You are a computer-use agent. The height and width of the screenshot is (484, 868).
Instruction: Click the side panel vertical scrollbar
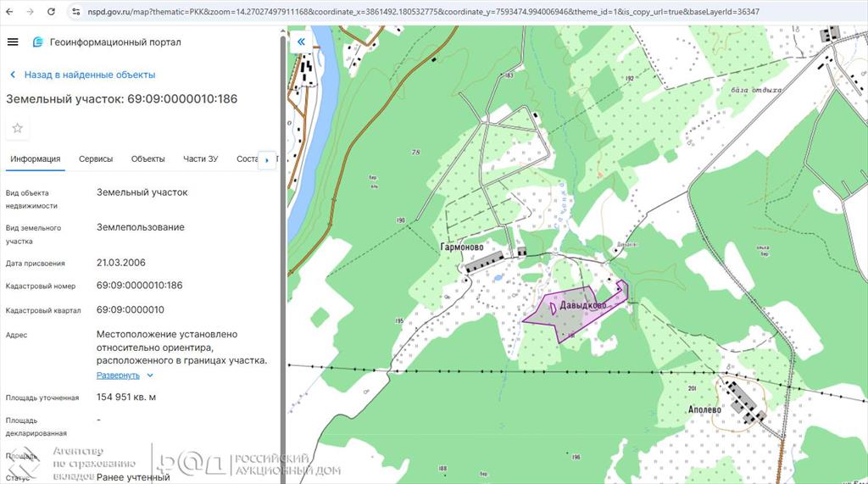(x=282, y=254)
